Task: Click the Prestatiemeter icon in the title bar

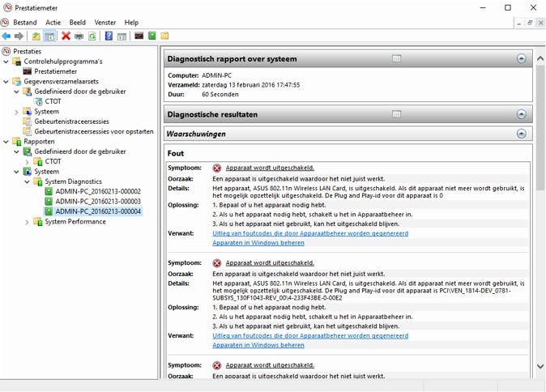Action: [x=7, y=7]
